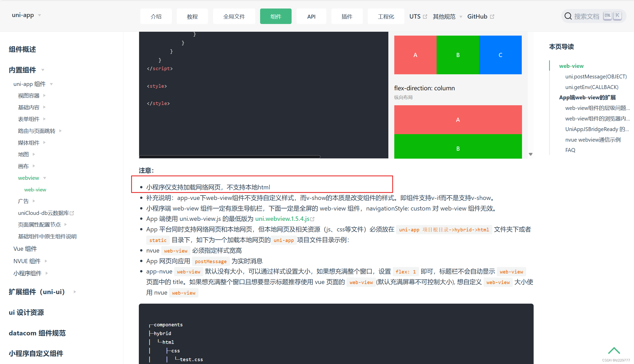
Task: Click external link icon beside GitHub
Action: tap(492, 17)
